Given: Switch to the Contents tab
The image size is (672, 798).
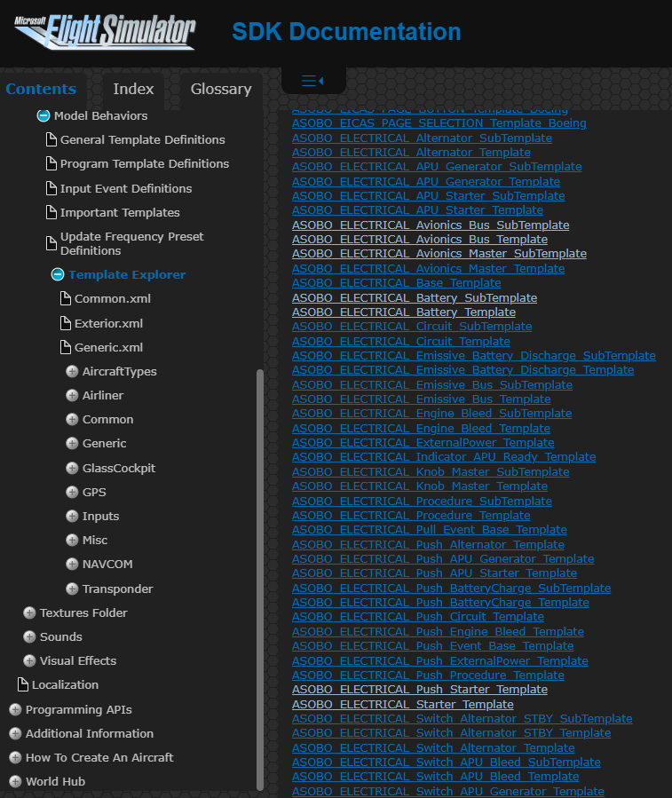Looking at the screenshot, I should pyautogui.click(x=41, y=89).
